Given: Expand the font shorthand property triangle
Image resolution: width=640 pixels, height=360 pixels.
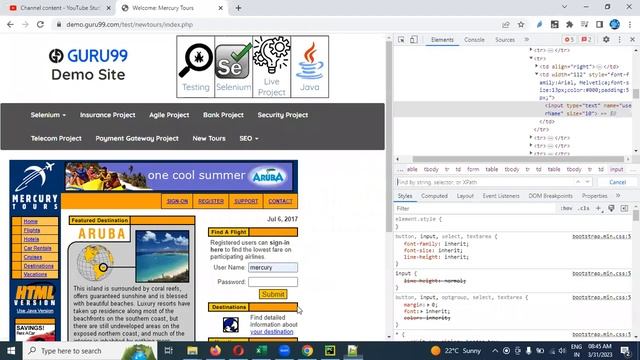Looking at the screenshot, I should click(x=421, y=311).
